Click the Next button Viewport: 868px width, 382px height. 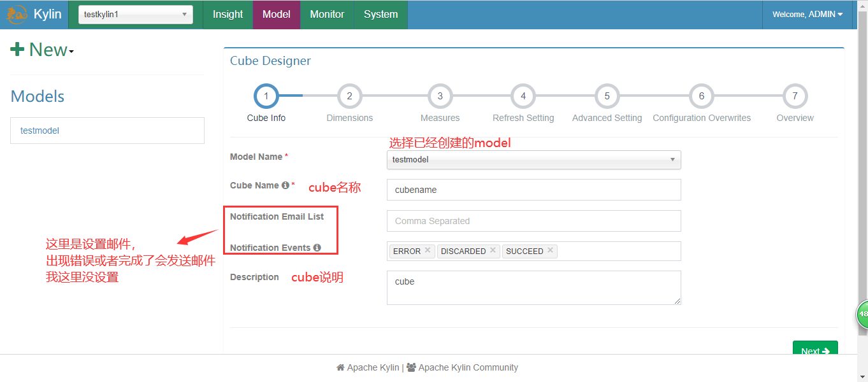tap(815, 349)
